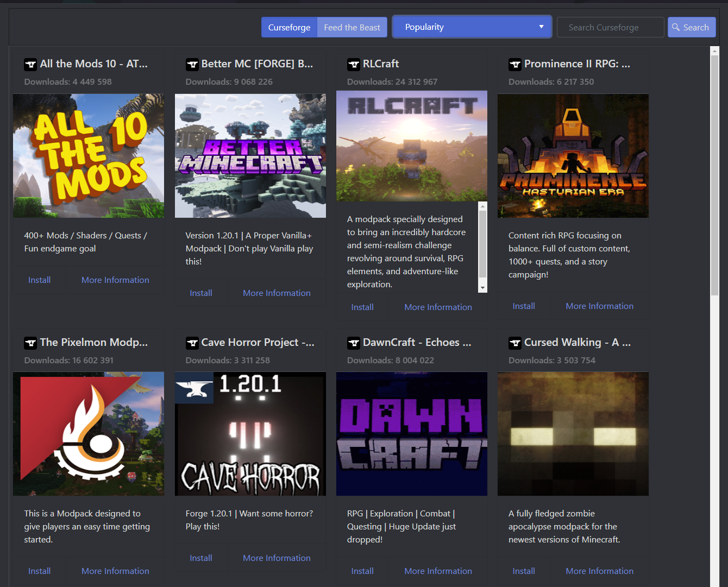This screenshot has height=587, width=728.
Task: Focus the Search Curseforge input field
Action: [611, 27]
